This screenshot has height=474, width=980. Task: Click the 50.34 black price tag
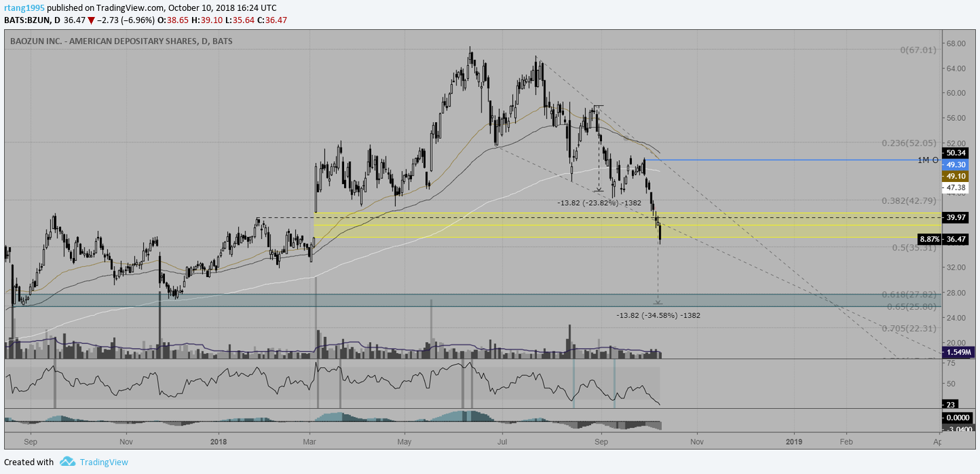point(956,153)
